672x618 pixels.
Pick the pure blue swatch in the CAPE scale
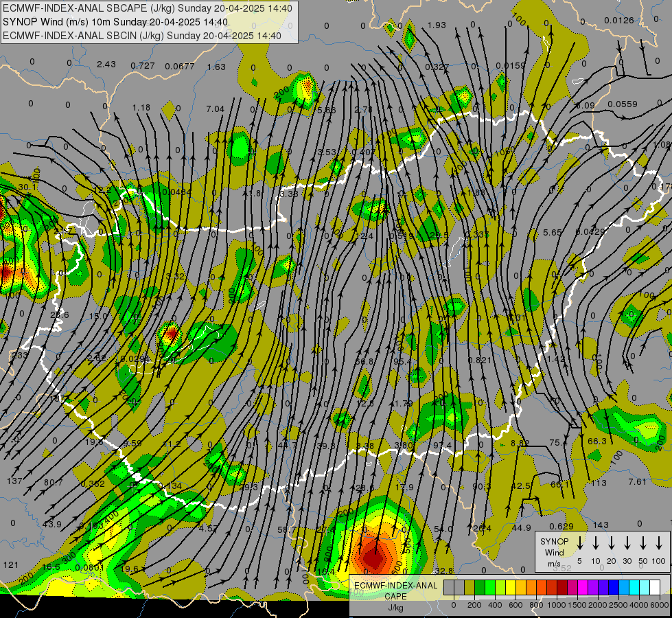coord(613,587)
